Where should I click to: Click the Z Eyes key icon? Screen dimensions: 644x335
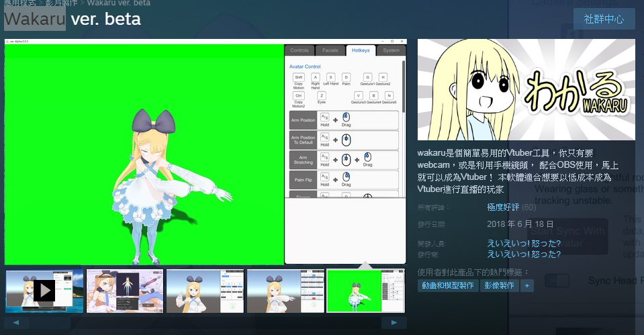point(322,95)
